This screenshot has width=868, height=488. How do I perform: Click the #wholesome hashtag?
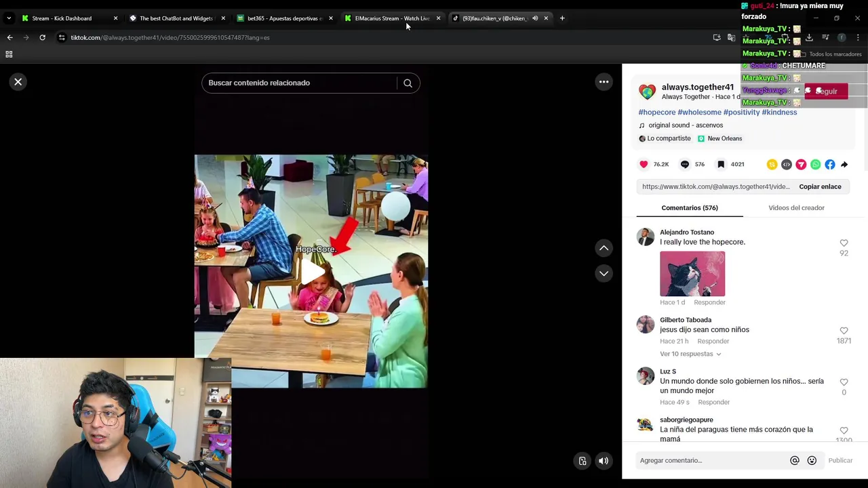click(x=699, y=113)
